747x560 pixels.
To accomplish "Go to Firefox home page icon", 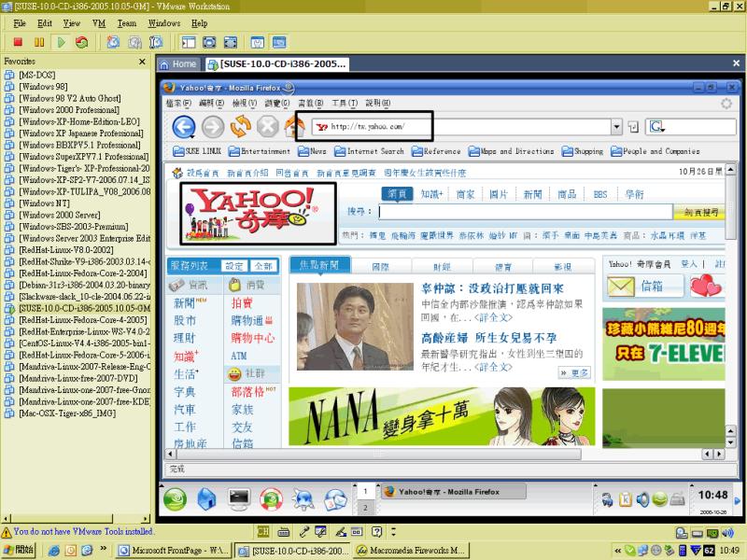I will click(x=293, y=126).
